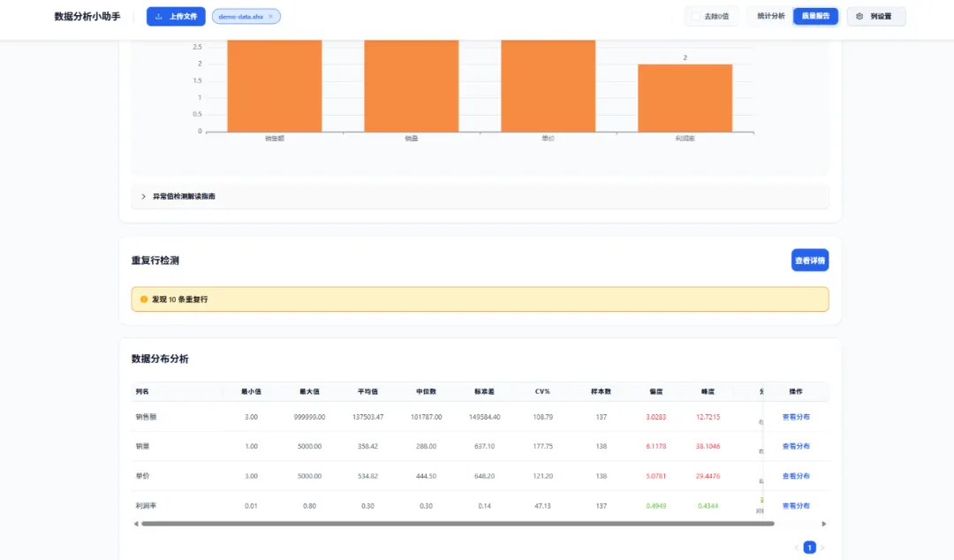Screen dimensions: 954x560
Task: Toggle the 去除0值 checkbox
Action: [x=696, y=17]
